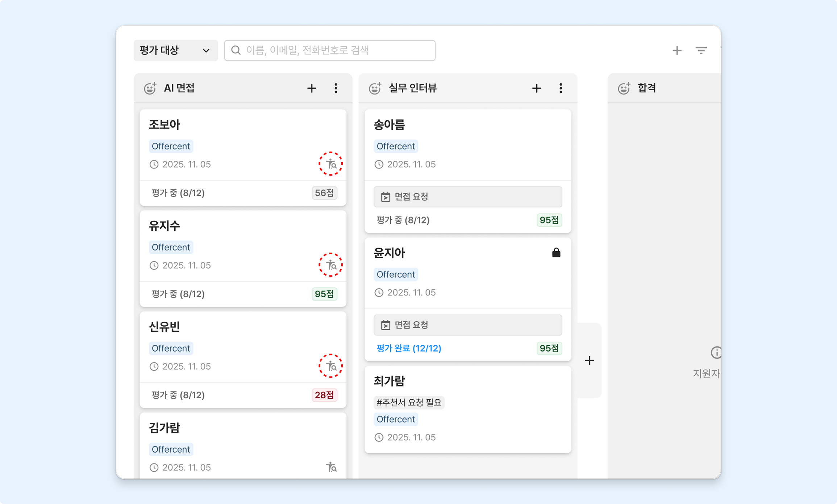Click the 28점 score badge on 신유빈
Image resolution: width=837 pixels, height=504 pixels.
[324, 395]
